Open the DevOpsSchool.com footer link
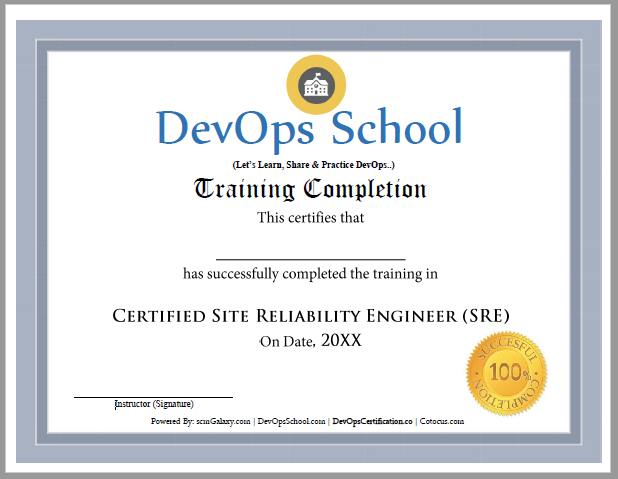The image size is (618, 479). 291,422
